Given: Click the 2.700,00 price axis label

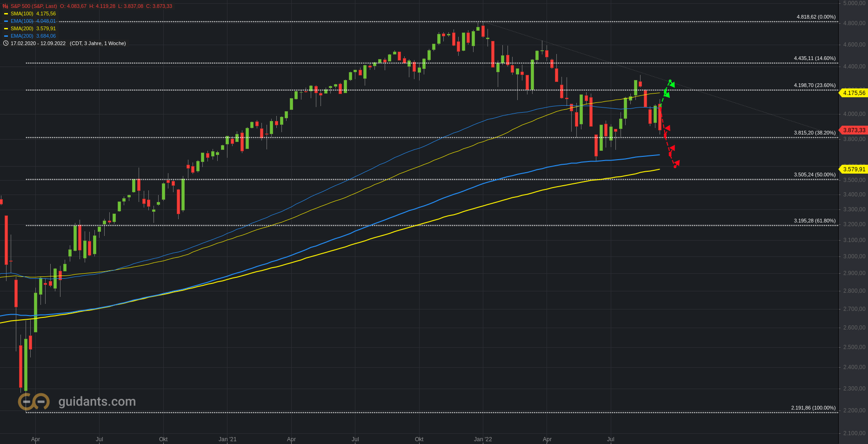Looking at the screenshot, I should [x=855, y=309].
